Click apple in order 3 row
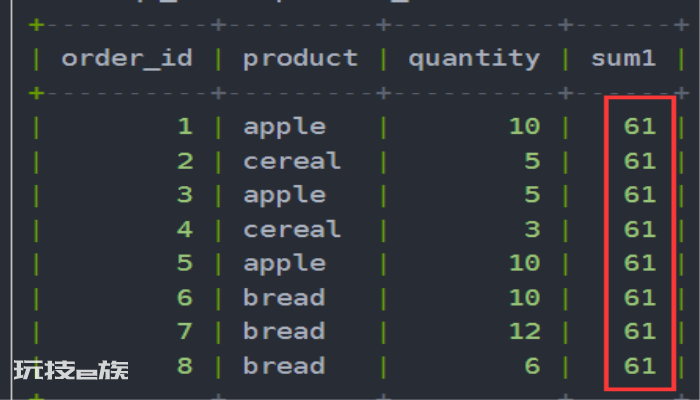700x400 pixels. [284, 196]
